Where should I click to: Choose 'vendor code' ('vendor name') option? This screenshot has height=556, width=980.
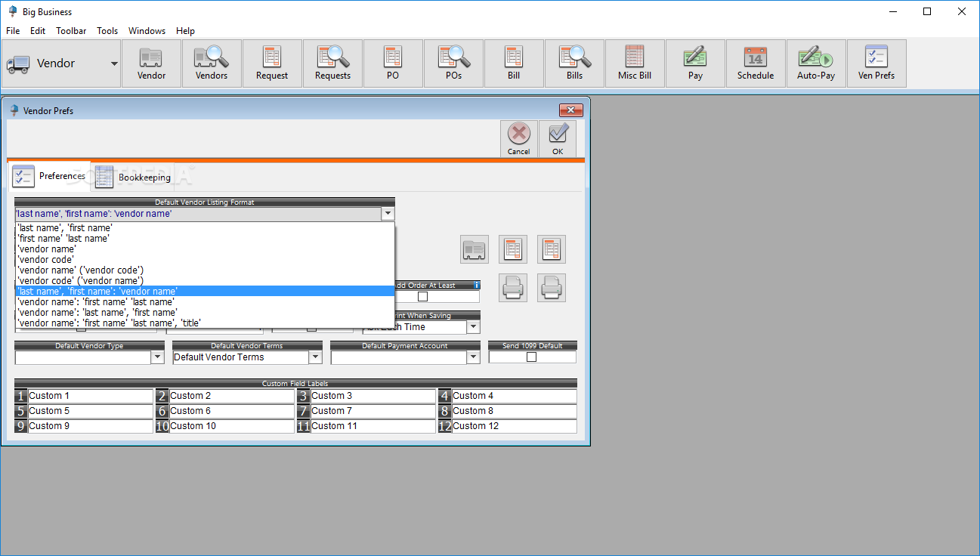[x=205, y=280]
